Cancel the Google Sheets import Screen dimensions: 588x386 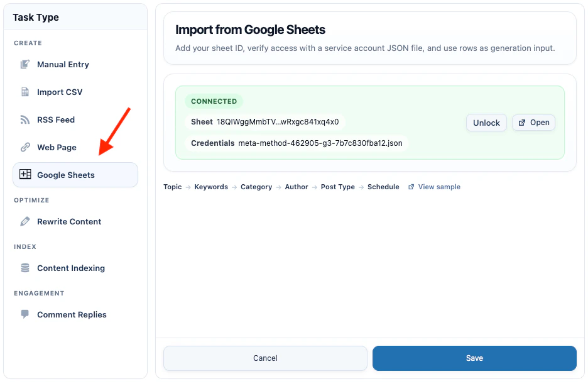point(265,358)
